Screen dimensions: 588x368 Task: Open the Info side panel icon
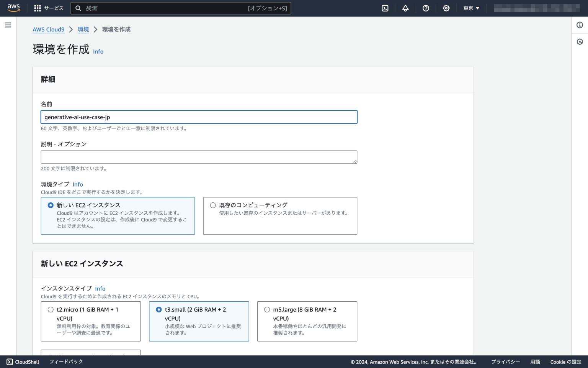click(x=579, y=25)
